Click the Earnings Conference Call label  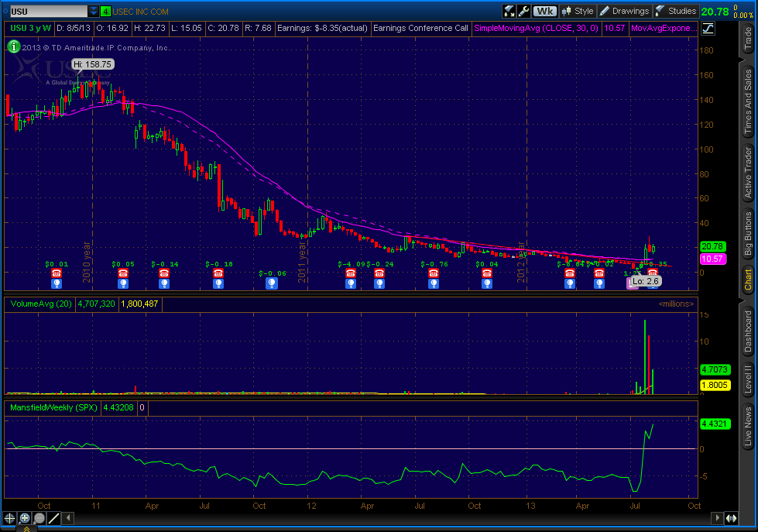tap(420, 28)
